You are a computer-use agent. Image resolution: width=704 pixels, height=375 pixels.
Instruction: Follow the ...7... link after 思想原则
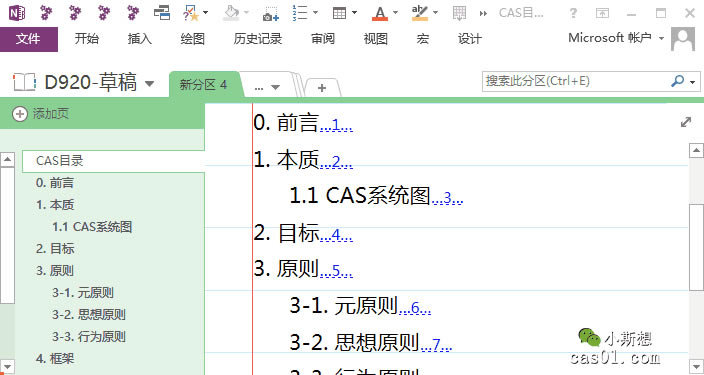pos(436,345)
